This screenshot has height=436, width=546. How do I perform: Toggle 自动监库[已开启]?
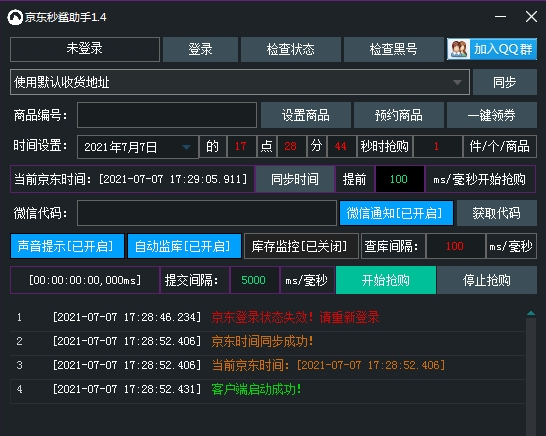(x=184, y=246)
